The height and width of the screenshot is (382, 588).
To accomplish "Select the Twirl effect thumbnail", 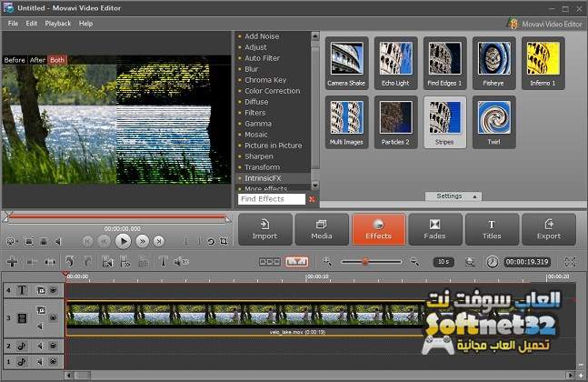I will pos(493,122).
